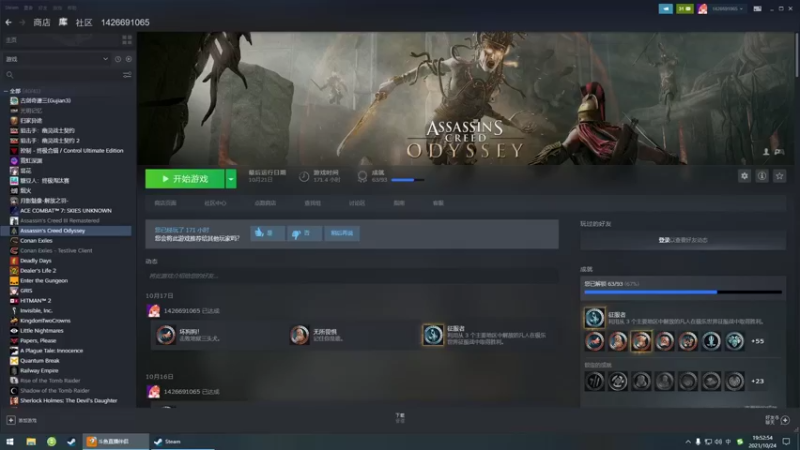This screenshot has height=450, width=800.
Task: Add game to favorites star icon
Action: pos(779,176)
